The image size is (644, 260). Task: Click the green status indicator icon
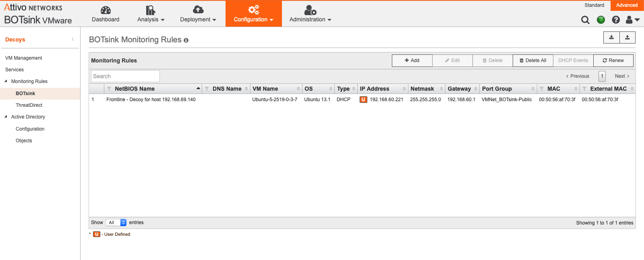[x=601, y=20]
